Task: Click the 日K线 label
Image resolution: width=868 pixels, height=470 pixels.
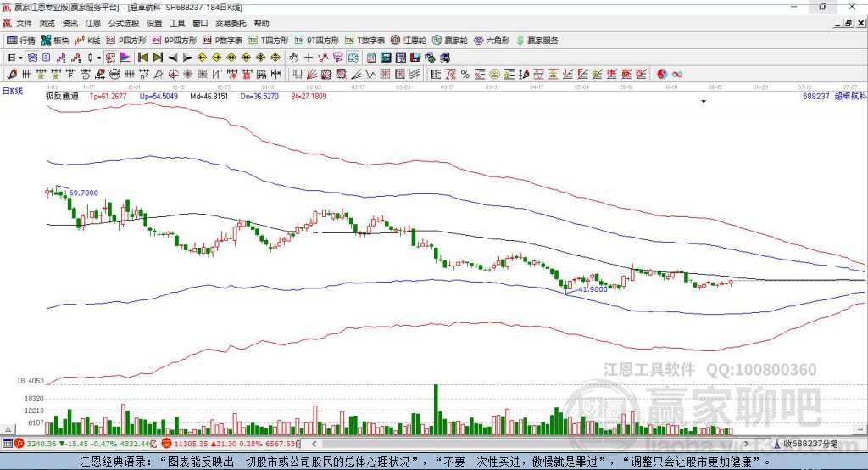Action: click(x=13, y=91)
